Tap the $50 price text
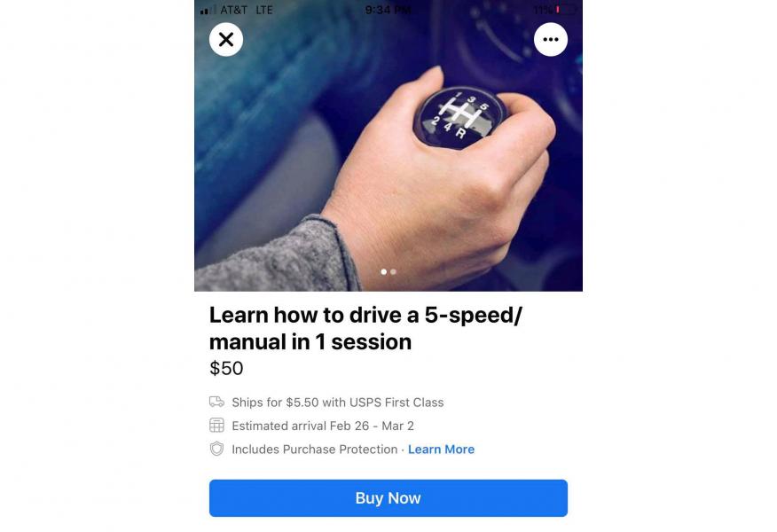This screenshot has width=777, height=532. [x=226, y=368]
